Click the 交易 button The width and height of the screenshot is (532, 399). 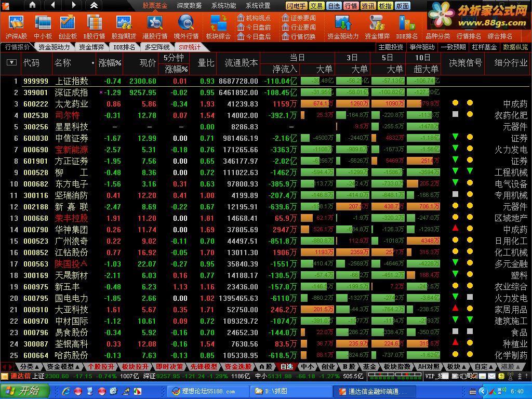point(316,6)
